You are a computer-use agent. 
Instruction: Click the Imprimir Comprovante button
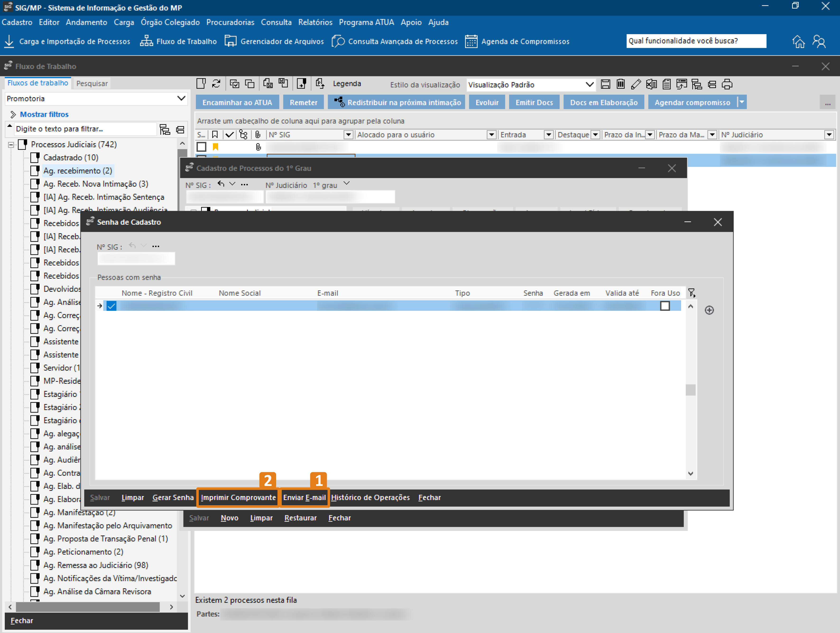pyautogui.click(x=238, y=497)
